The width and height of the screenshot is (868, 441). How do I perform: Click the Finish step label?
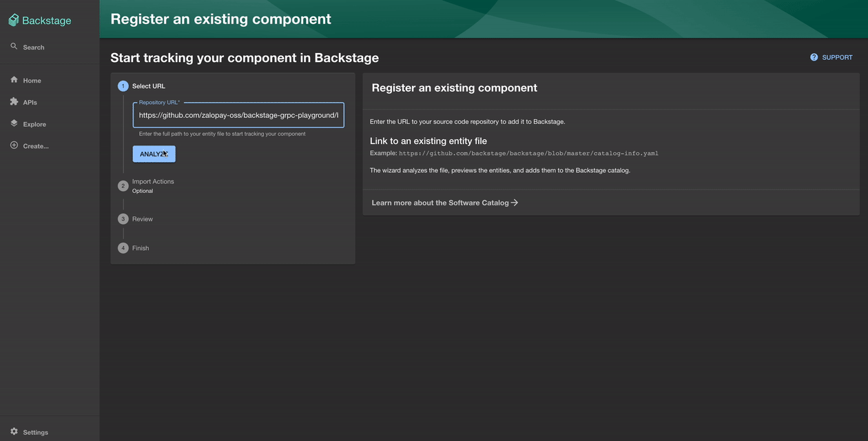(141, 248)
